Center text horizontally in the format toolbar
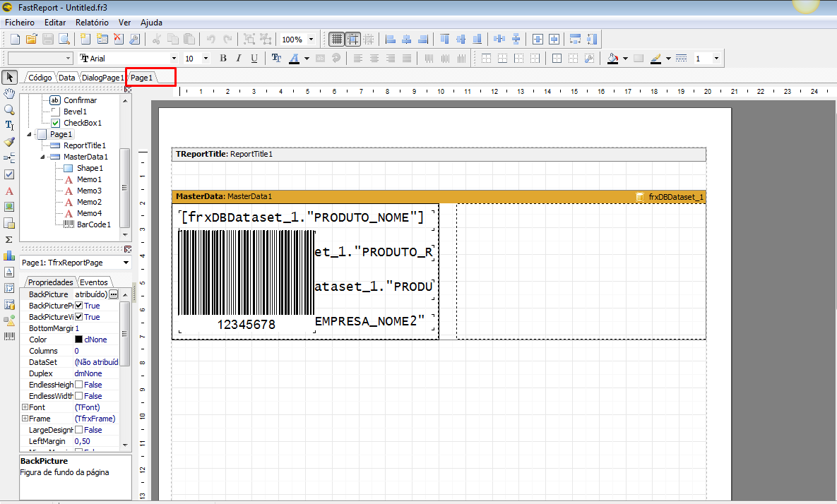This screenshot has height=504, width=837. (x=374, y=58)
